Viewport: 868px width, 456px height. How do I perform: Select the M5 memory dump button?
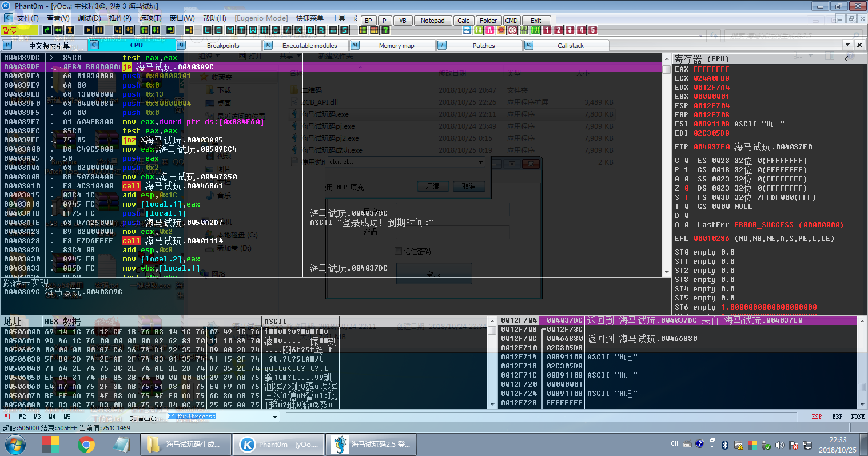click(x=67, y=417)
